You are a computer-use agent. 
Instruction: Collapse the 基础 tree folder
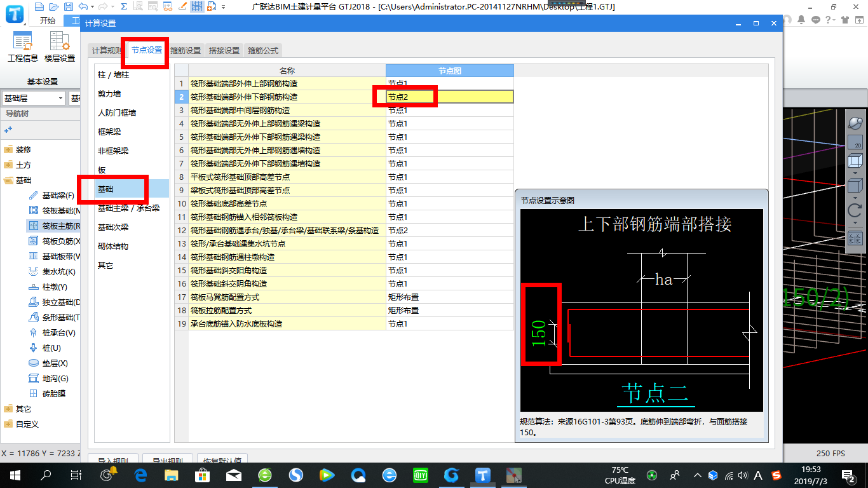(x=8, y=180)
